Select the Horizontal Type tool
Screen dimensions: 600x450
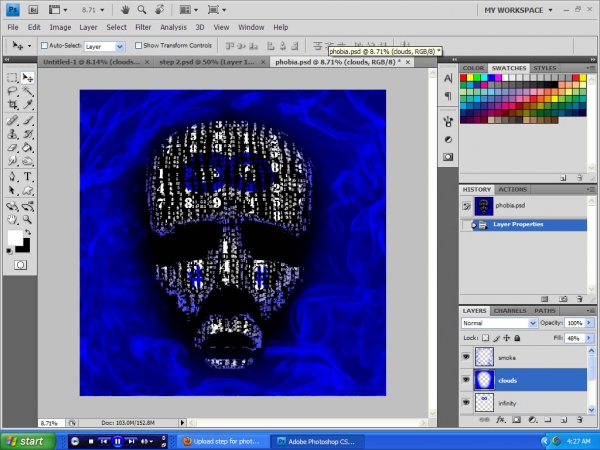coord(27,176)
